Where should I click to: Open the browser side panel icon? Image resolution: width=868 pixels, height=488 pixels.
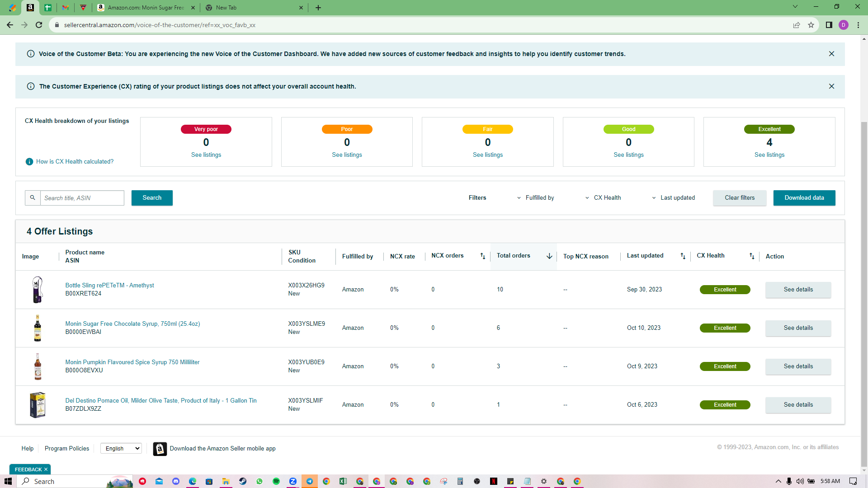[x=829, y=25]
